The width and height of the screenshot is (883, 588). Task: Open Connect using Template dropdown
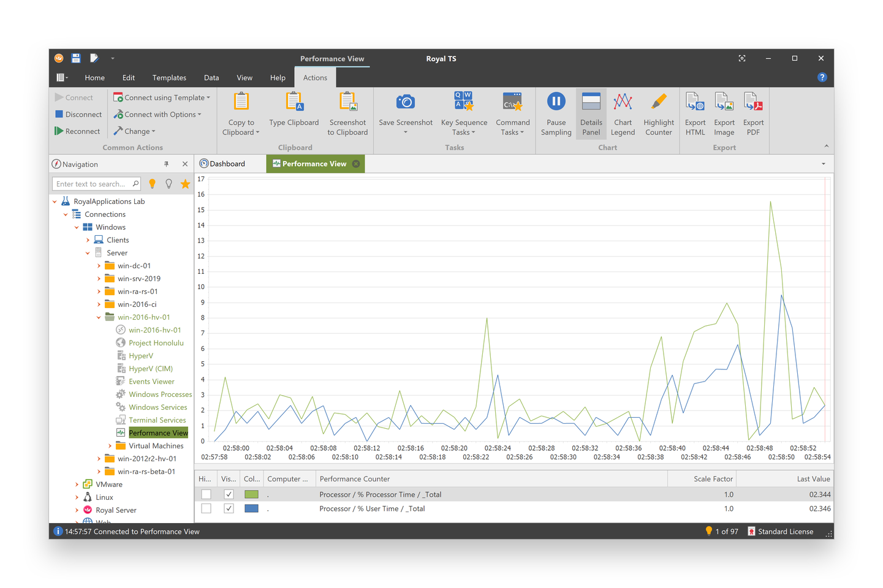pyautogui.click(x=162, y=97)
